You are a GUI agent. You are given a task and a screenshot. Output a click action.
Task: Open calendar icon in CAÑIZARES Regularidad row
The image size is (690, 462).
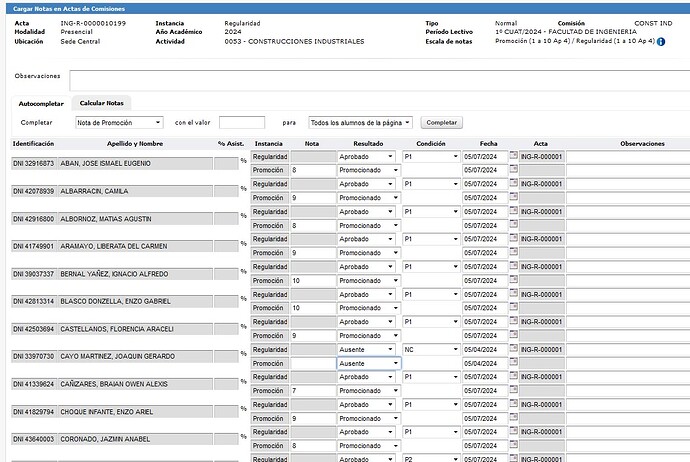(x=514, y=376)
